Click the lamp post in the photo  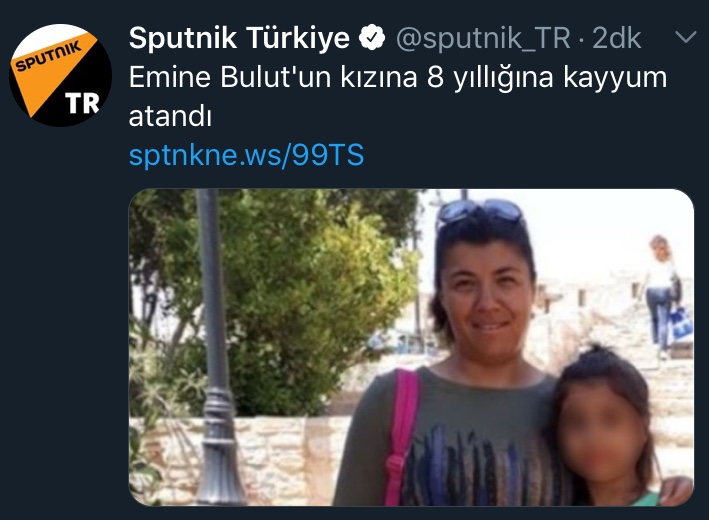click(217, 347)
